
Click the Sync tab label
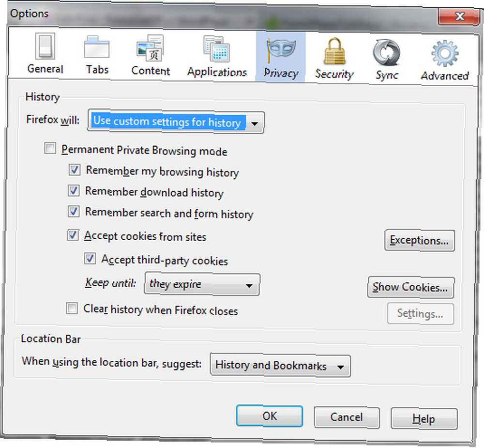tap(387, 75)
